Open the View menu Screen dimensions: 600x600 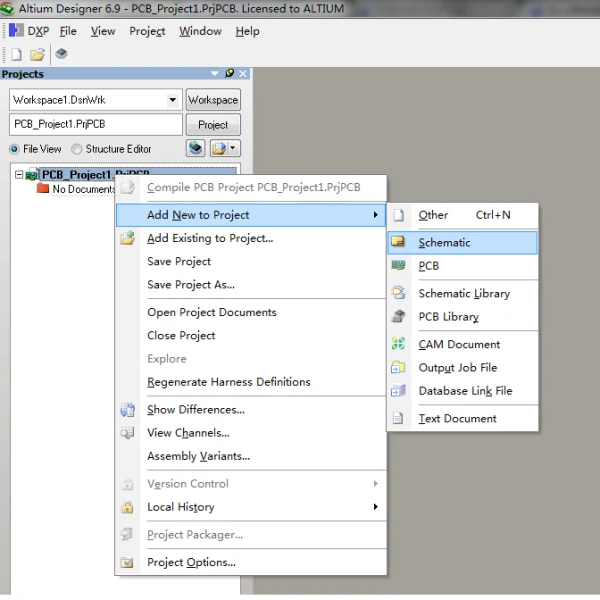(x=103, y=31)
